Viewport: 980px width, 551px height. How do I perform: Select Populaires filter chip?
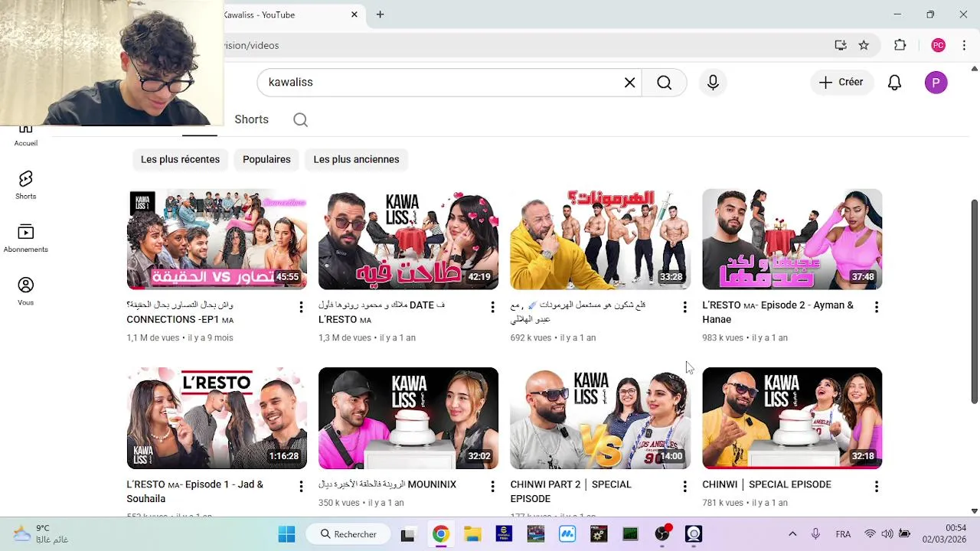click(266, 159)
